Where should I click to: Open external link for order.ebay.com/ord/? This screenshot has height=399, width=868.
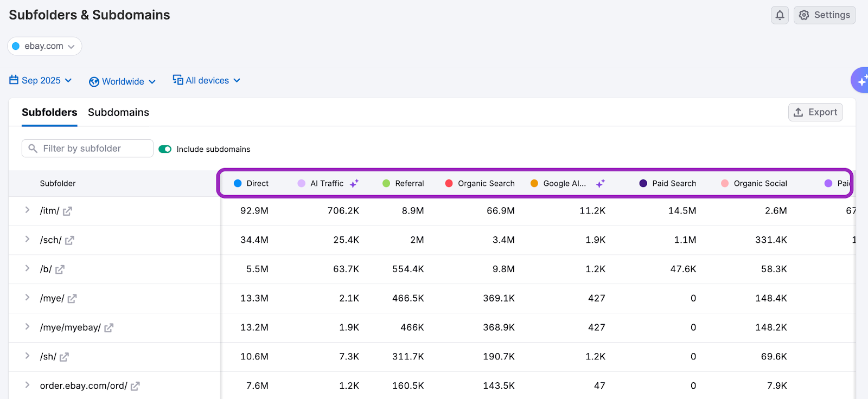[x=135, y=387]
